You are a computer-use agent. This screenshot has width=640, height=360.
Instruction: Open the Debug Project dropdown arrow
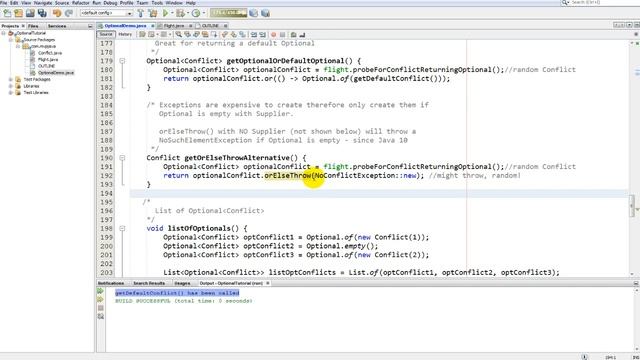(x=187, y=13)
